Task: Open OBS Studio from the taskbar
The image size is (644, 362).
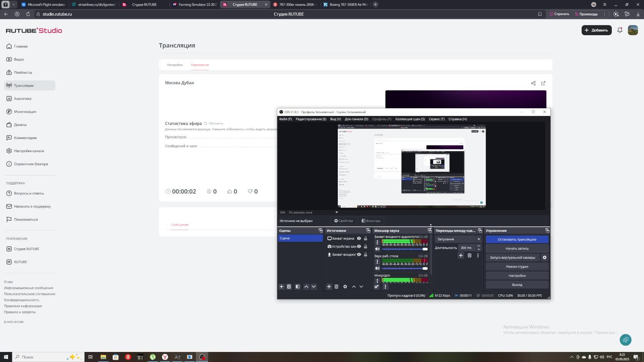Action: tap(202, 357)
